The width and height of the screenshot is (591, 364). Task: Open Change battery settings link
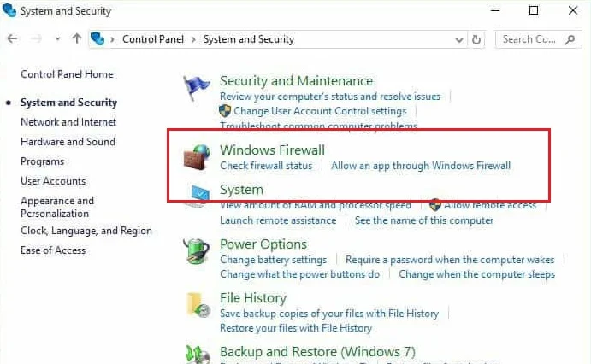point(273,260)
